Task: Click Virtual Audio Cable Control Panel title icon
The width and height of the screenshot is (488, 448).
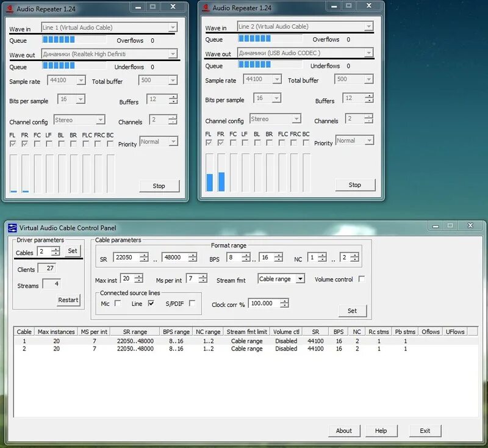Action: pyautogui.click(x=12, y=228)
